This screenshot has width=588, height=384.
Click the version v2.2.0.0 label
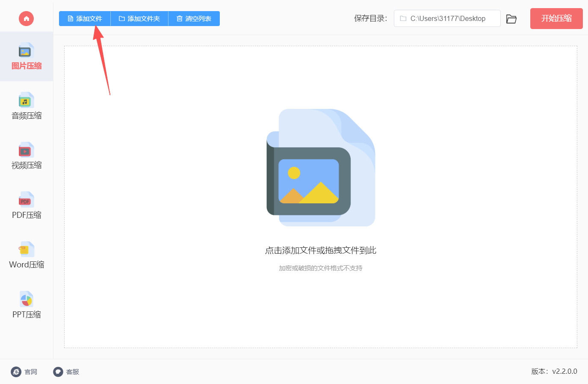click(554, 372)
